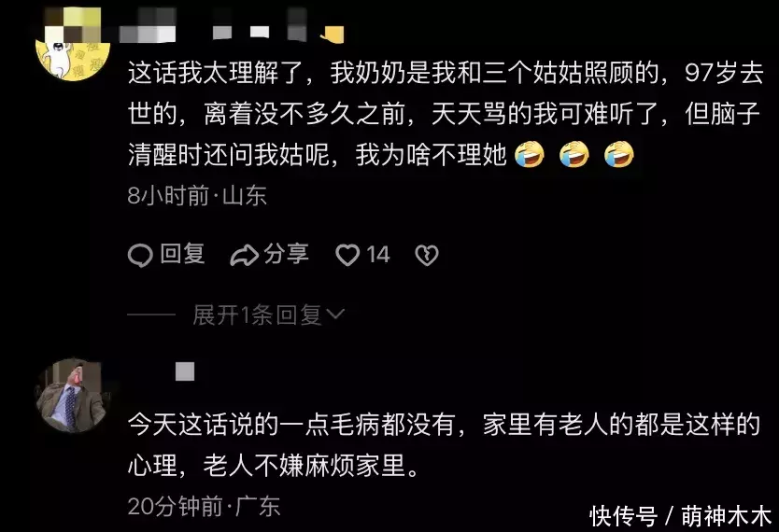The width and height of the screenshot is (779, 532).
Task: Click the share arrow icon
Action: coord(244,256)
